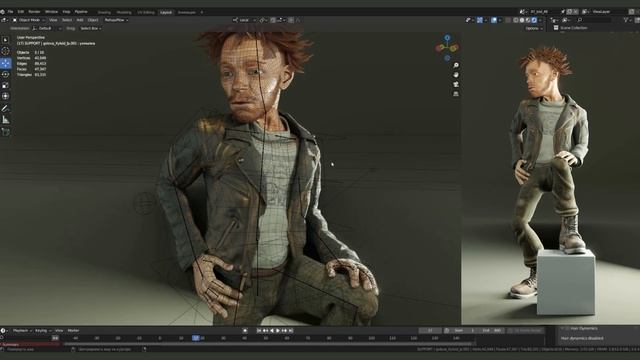The width and height of the screenshot is (640, 360).
Task: Click the timeline current frame playhead marker
Action: pos(196,338)
